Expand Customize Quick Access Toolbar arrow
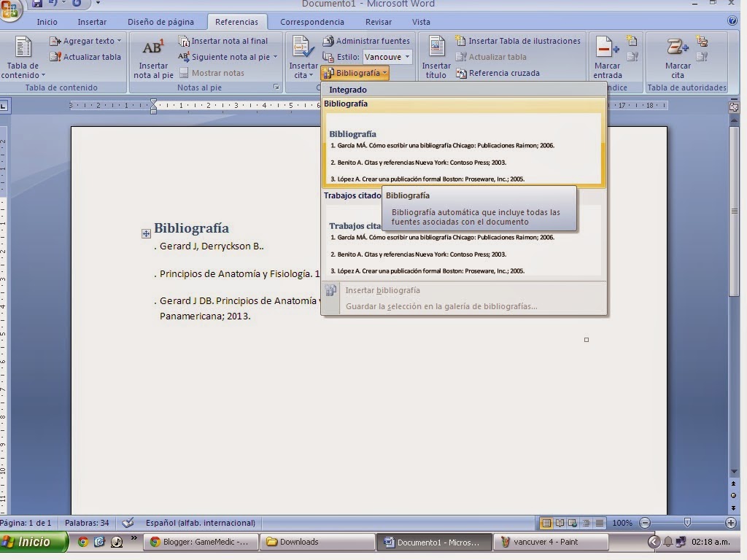Viewport: 747px width, 560px height. (x=98, y=3)
